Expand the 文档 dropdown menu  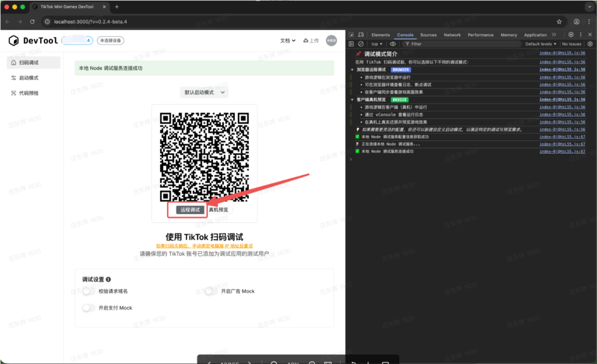(x=287, y=40)
